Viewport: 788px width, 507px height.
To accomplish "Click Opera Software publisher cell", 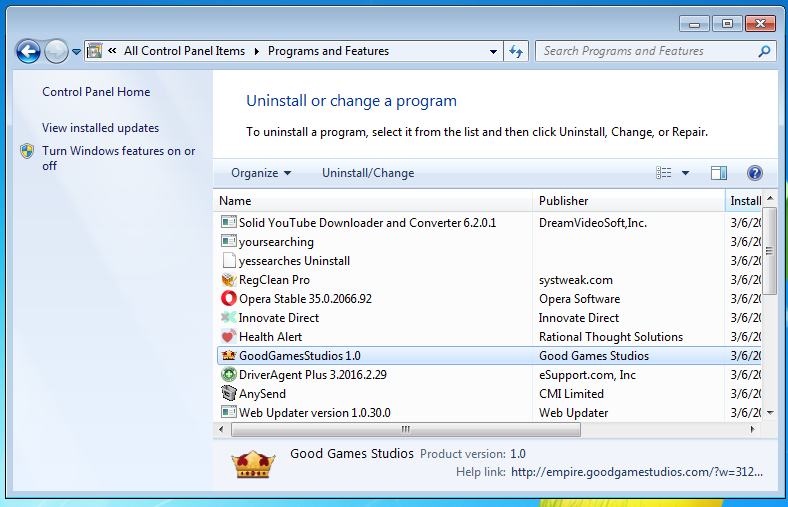I will pos(579,299).
